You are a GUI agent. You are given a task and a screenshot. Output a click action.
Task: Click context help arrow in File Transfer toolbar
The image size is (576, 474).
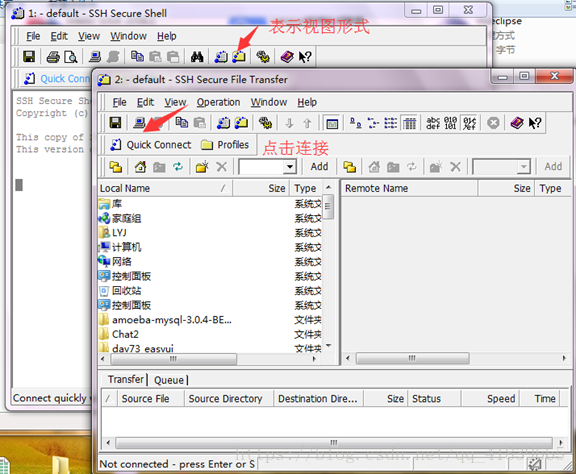pyautogui.click(x=535, y=123)
